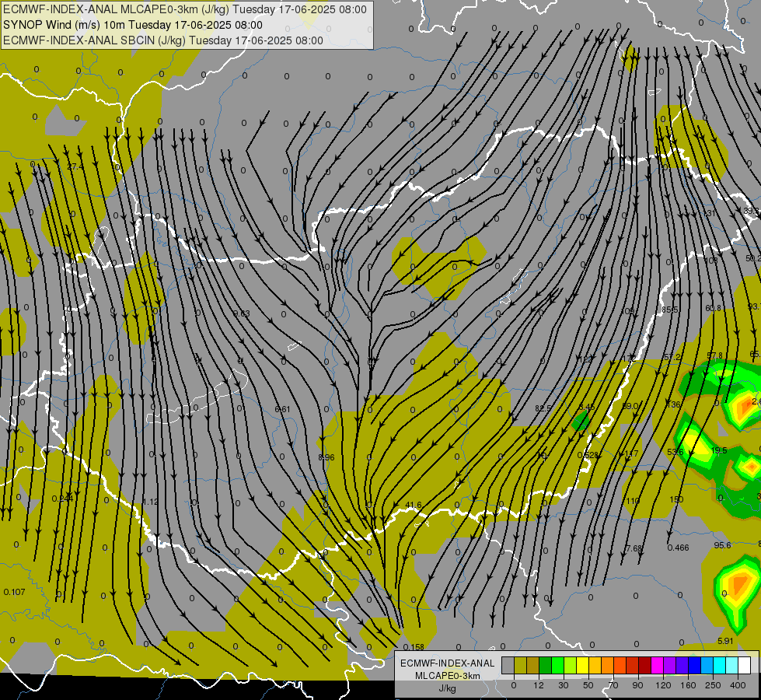Click the map value 69.0
The height and width of the screenshot is (700, 761).
630,406
